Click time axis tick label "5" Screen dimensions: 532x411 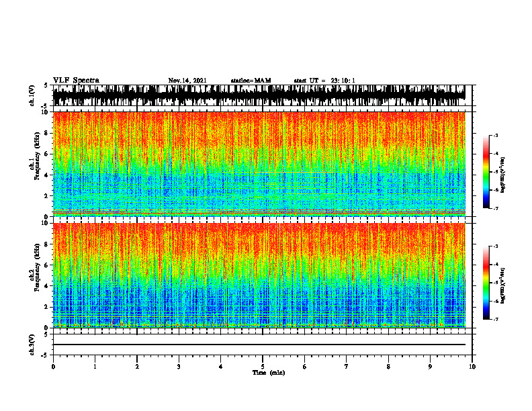point(263,367)
